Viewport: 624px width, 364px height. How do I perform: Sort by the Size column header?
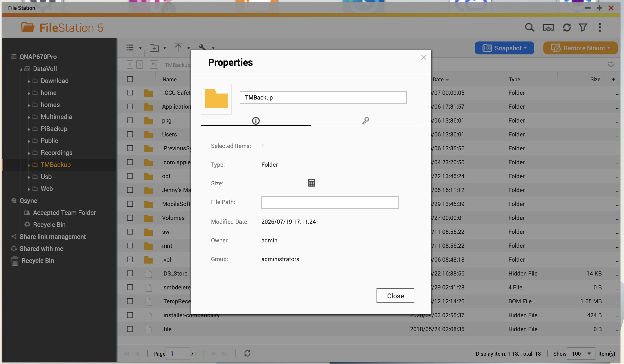[595, 79]
